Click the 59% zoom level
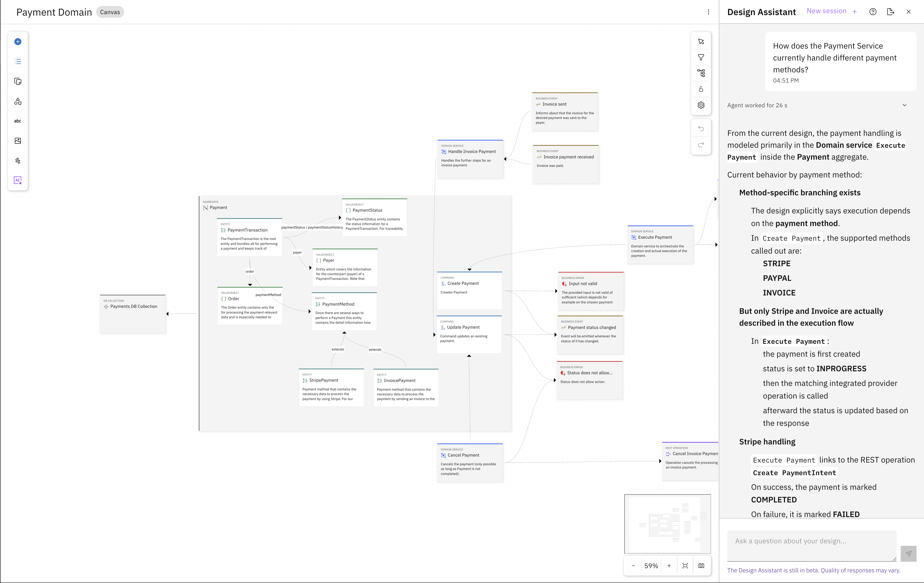924x583 pixels. [651, 566]
